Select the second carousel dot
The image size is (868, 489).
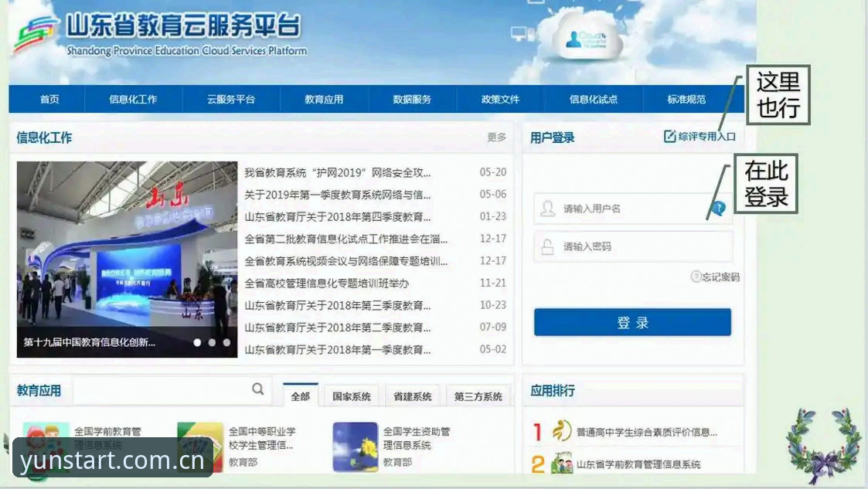tap(212, 342)
